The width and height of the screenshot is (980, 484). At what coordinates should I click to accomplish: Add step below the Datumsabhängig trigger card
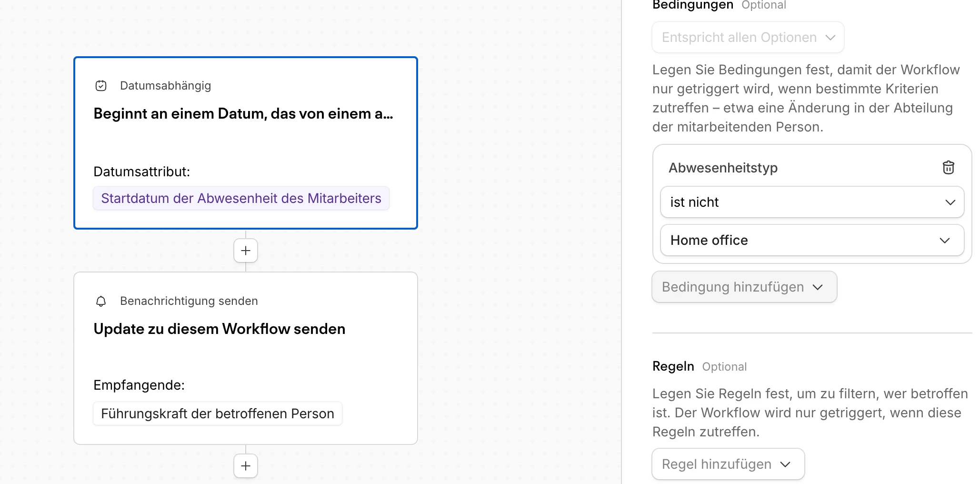click(246, 251)
